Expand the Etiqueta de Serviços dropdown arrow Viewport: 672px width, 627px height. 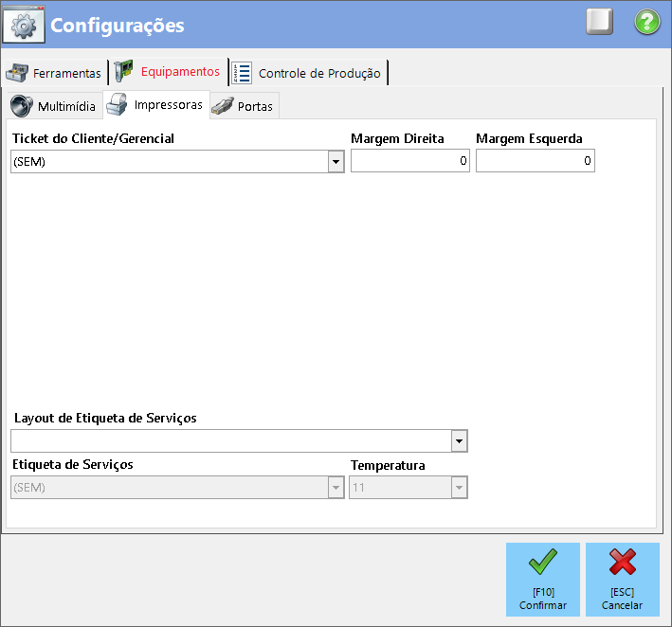pyautogui.click(x=336, y=488)
